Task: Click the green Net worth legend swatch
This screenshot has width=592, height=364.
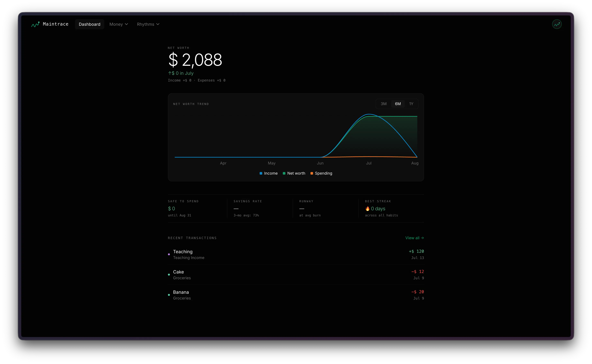Action: 284,173
